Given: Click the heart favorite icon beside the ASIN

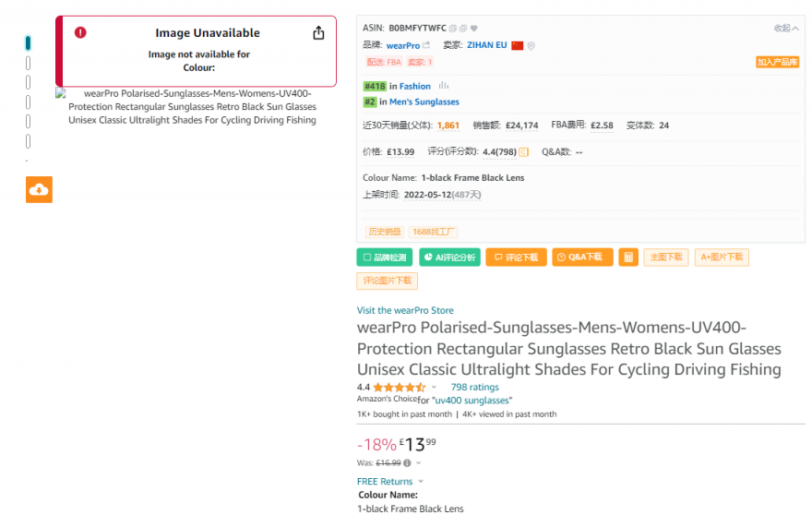Looking at the screenshot, I should pos(474,29).
